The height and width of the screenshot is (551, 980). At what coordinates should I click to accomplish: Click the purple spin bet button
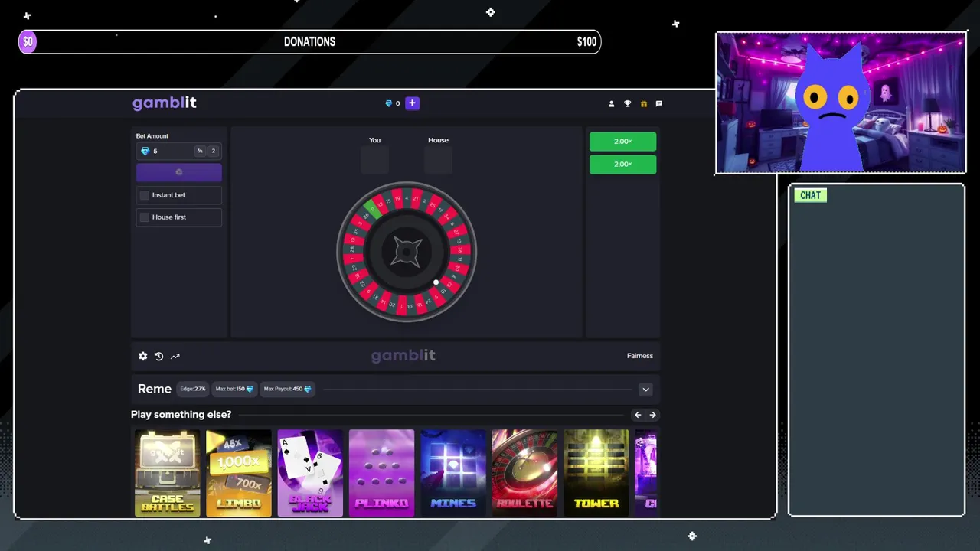179,172
